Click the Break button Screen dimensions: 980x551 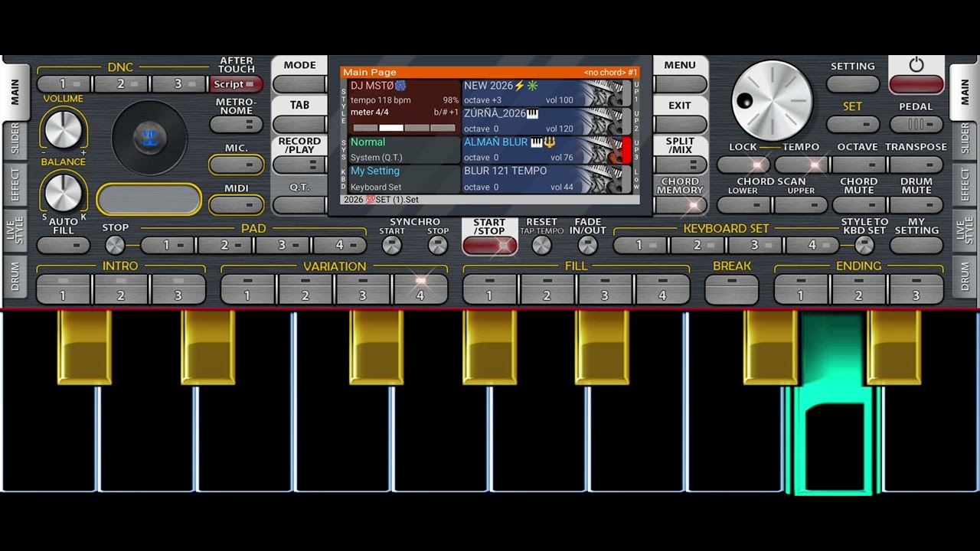[732, 289]
